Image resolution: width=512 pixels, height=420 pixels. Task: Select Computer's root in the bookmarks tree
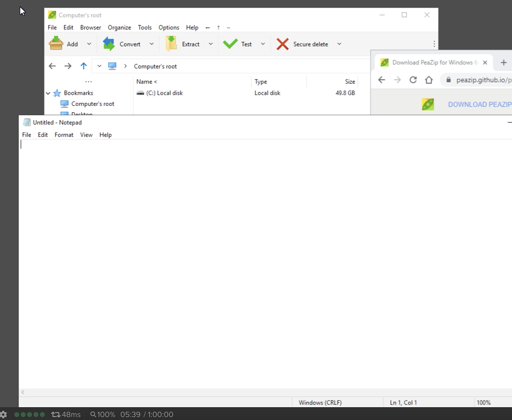click(x=93, y=104)
